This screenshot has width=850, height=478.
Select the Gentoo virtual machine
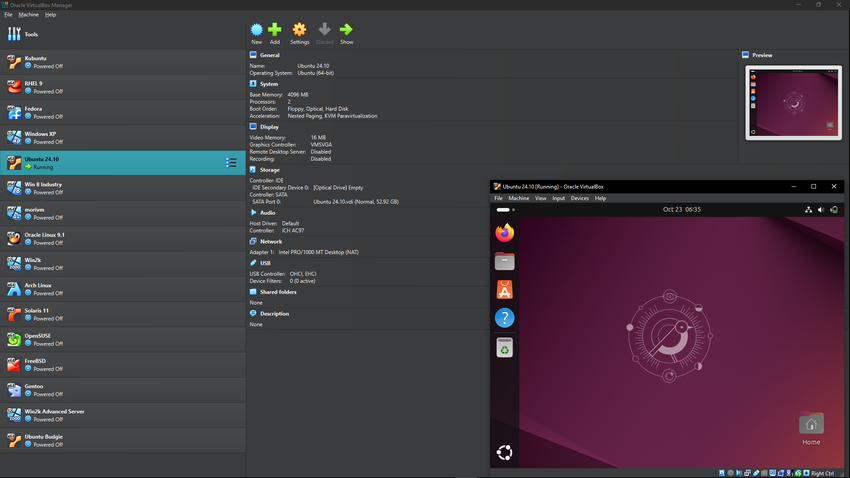pyautogui.click(x=123, y=390)
